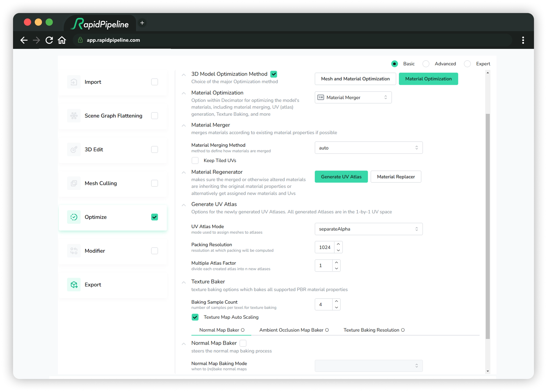This screenshot has height=392, width=547.
Task: Collapse the Material Optimization section
Action: pyautogui.click(x=184, y=93)
